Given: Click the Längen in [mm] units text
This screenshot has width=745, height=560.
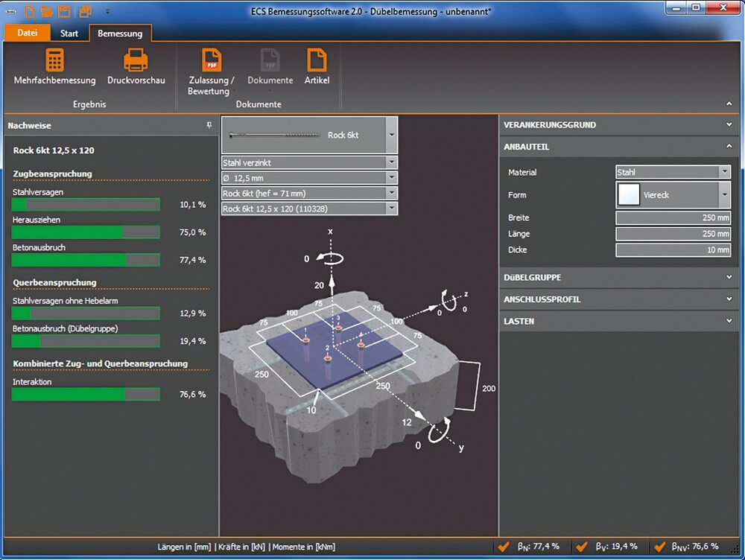Looking at the screenshot, I should (x=184, y=547).
